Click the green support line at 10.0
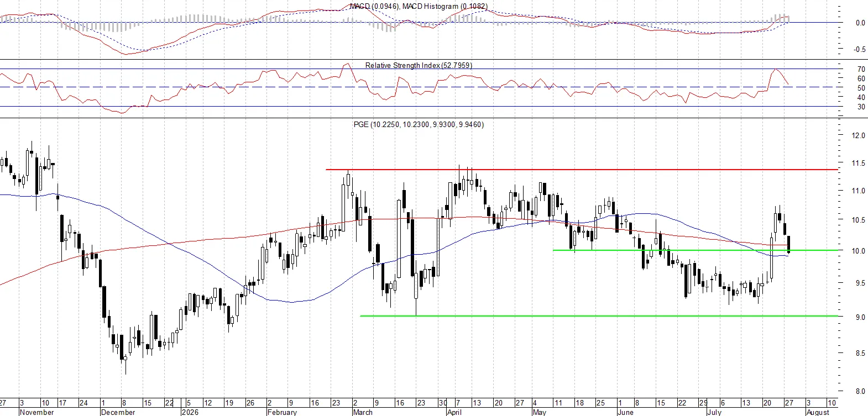The width and height of the screenshot is (868, 416). [696, 250]
